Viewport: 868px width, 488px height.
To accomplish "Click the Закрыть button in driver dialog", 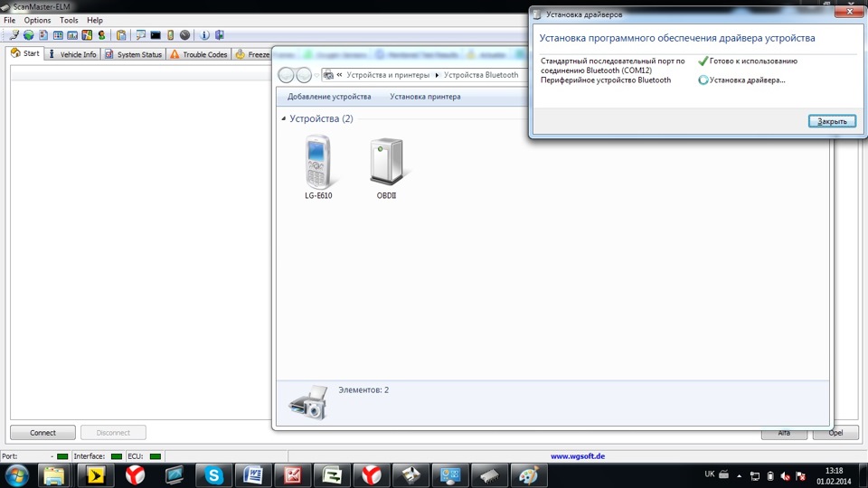I will point(832,121).
